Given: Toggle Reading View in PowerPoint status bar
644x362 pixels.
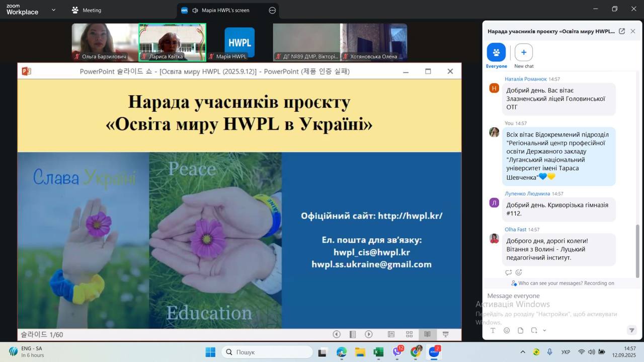Looking at the screenshot, I should [x=427, y=334].
